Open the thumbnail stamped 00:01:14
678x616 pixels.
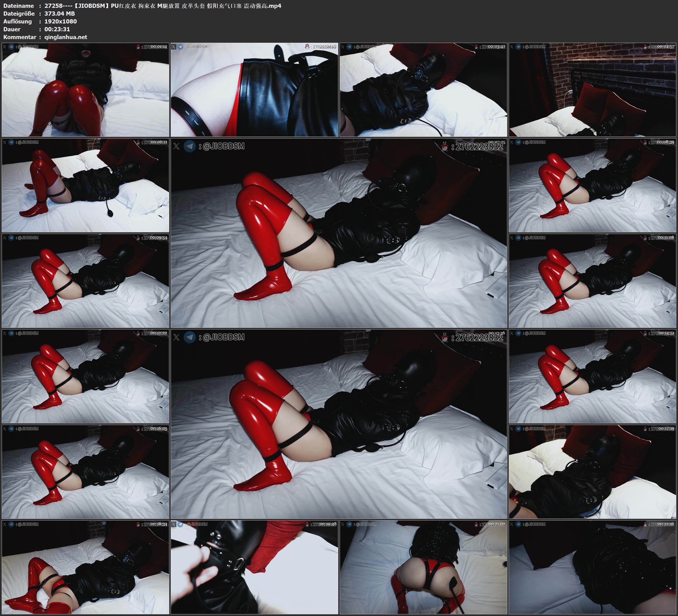85,90
